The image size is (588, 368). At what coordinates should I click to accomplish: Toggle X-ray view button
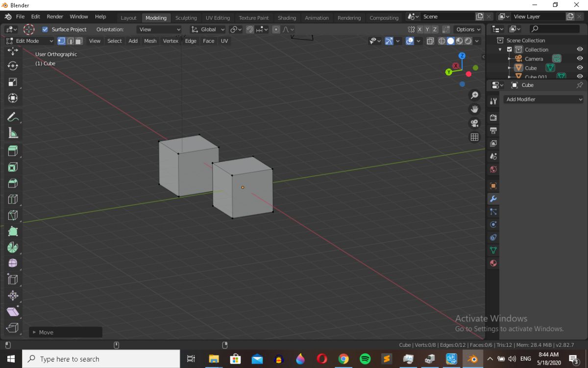(430, 41)
